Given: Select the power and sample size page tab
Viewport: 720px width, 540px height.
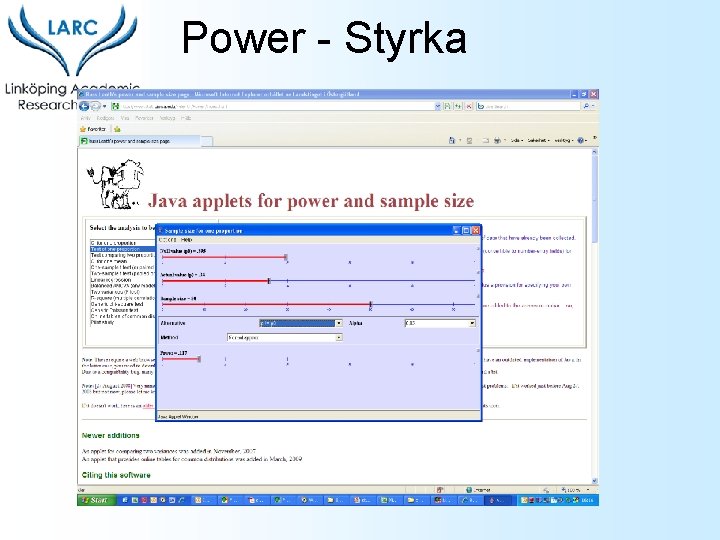Looking at the screenshot, I should point(140,141).
